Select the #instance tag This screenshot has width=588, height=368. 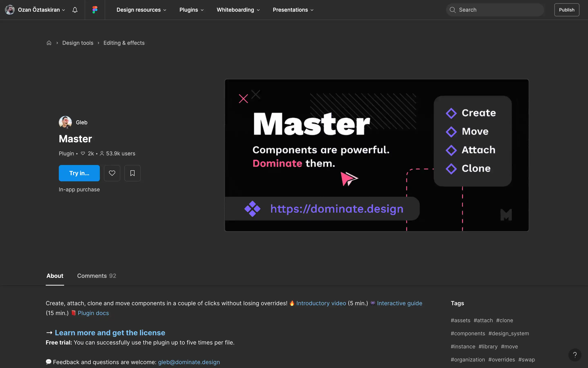pos(463,347)
